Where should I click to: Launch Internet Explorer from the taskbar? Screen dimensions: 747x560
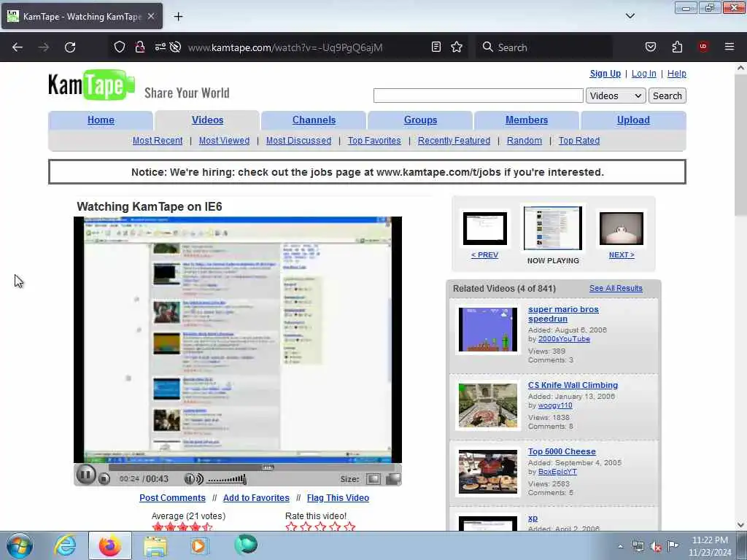coord(65,545)
